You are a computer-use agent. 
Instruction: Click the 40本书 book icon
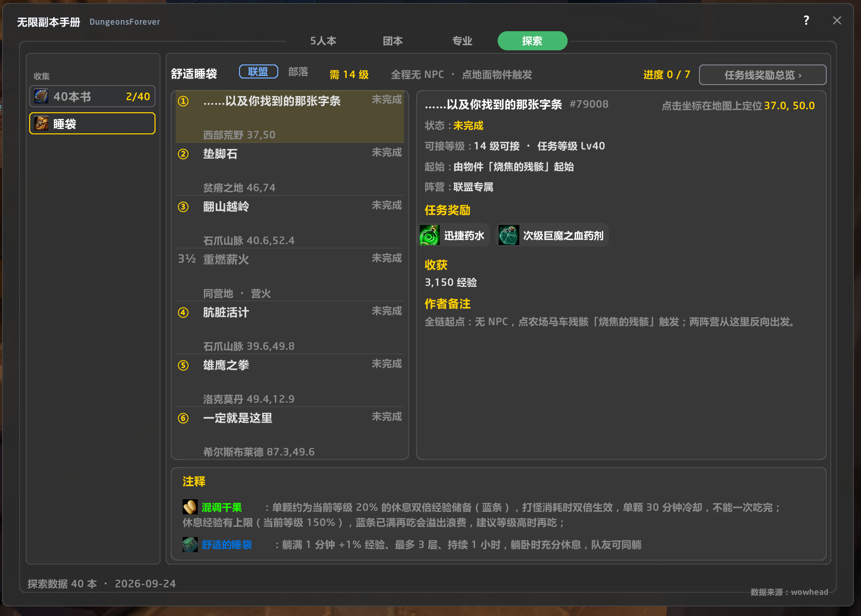41,96
